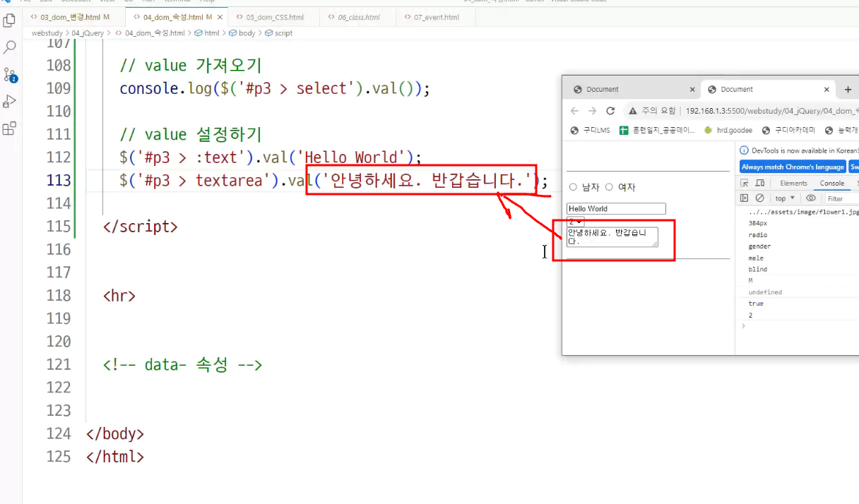This screenshot has height=504, width=859.
Task: Clear the console with the ban icon
Action: [x=760, y=198]
